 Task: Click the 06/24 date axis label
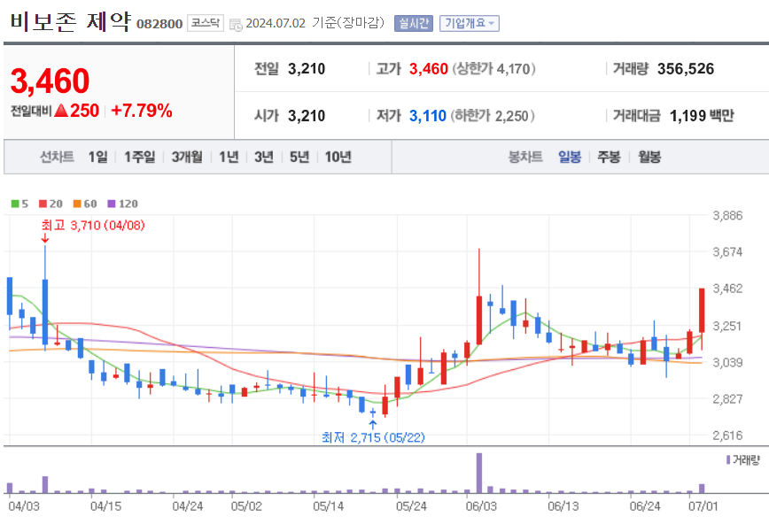pos(645,506)
